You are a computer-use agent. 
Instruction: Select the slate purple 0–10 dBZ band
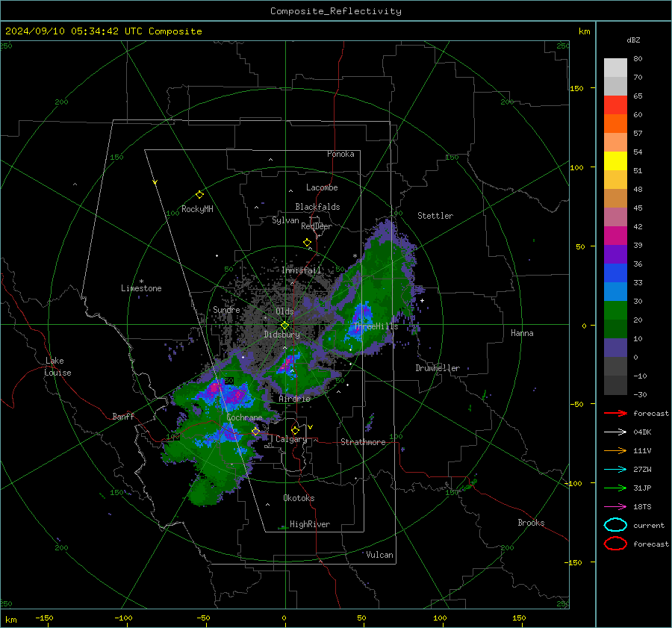[x=615, y=348]
